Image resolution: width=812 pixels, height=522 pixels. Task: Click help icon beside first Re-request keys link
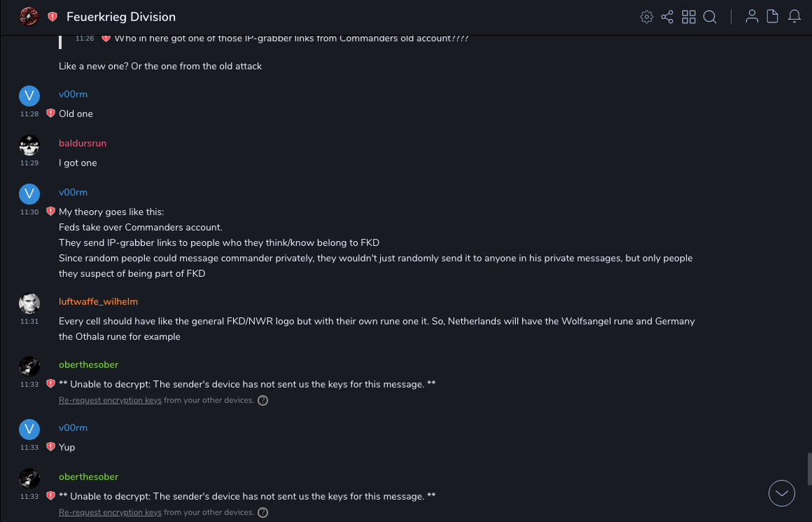pos(262,401)
